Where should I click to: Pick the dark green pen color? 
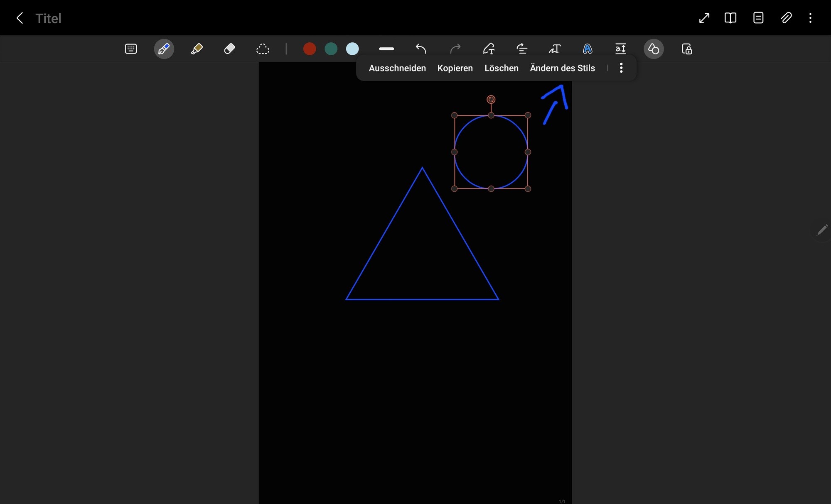pyautogui.click(x=331, y=49)
